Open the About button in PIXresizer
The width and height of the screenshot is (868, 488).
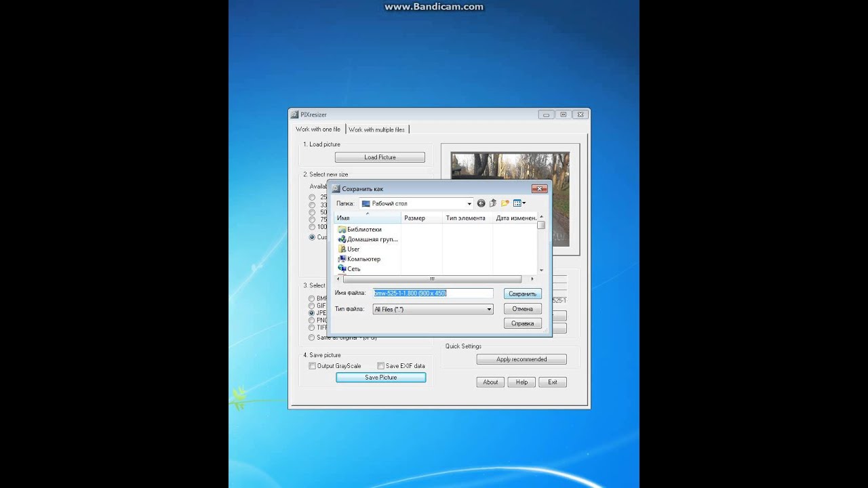pos(490,382)
